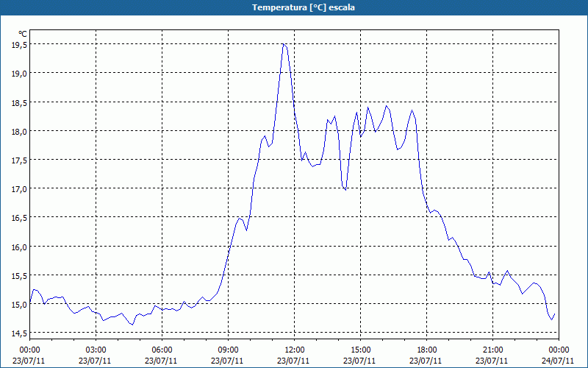Viewport: 588px width, 368px height.
Task: Select the 19,0 y-axis value
Action: 20,74
